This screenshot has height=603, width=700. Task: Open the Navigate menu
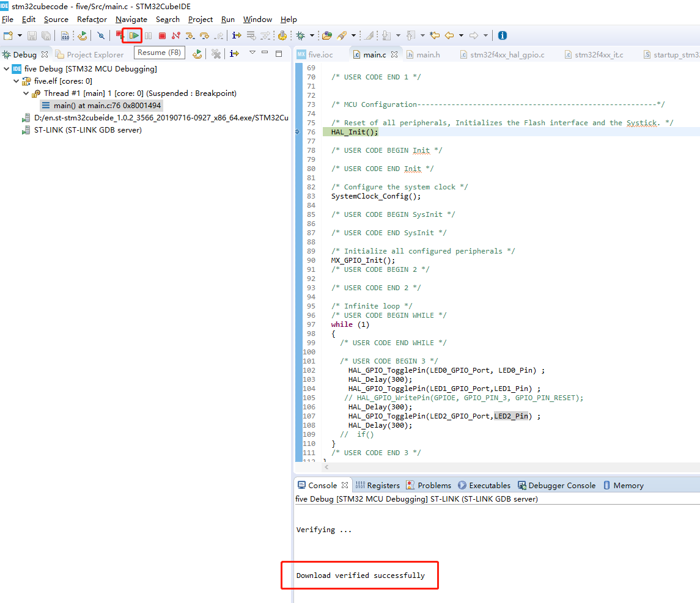click(x=131, y=19)
